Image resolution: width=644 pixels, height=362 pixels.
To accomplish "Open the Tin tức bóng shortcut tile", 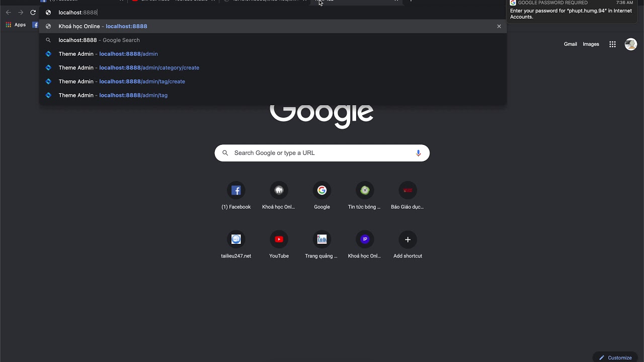I will tap(365, 196).
